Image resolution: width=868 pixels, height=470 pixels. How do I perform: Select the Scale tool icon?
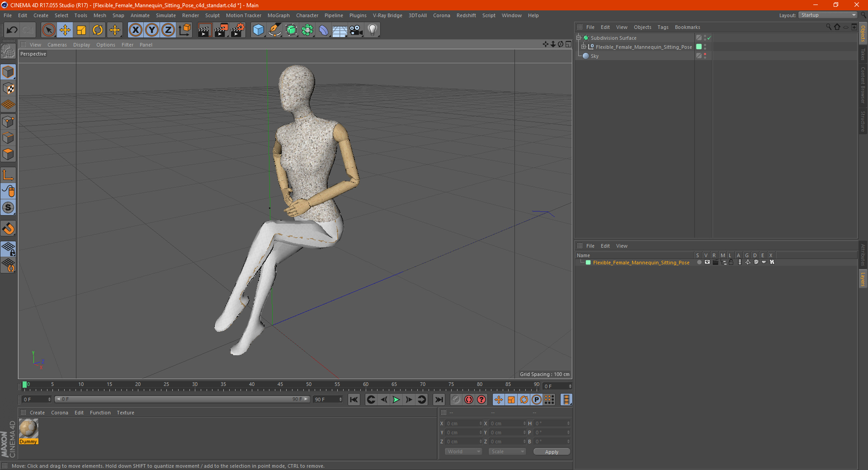pos(81,30)
